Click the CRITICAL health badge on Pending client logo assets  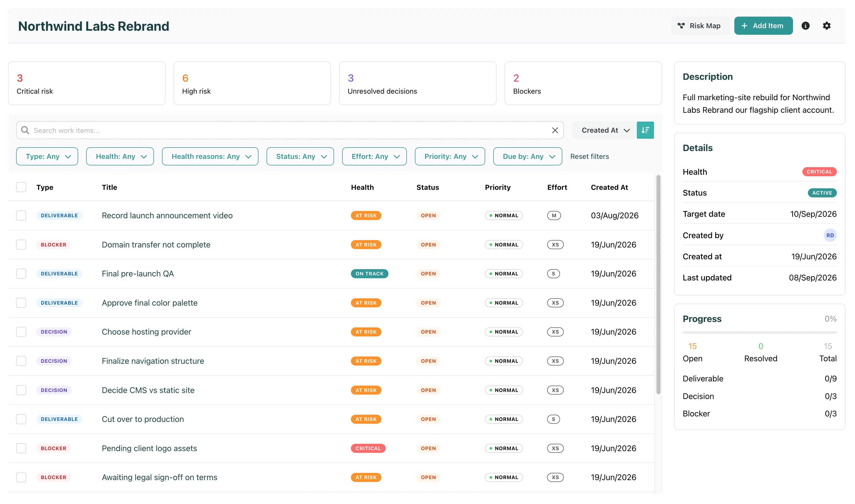pyautogui.click(x=368, y=448)
